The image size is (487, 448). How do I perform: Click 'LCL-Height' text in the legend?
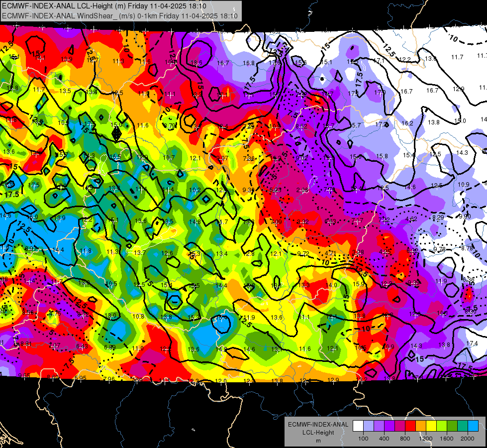click(x=318, y=433)
